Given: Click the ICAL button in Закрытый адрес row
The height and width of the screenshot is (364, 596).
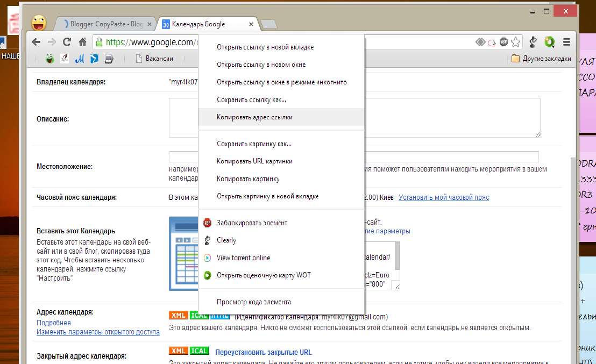Looking at the screenshot, I should pos(199,351).
